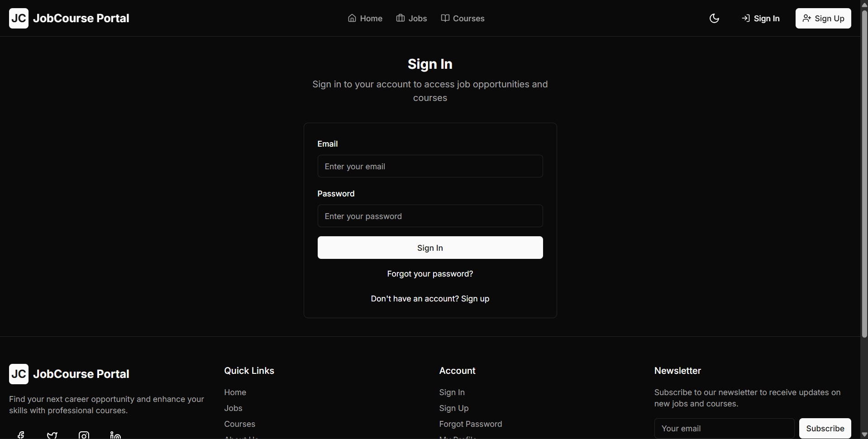Screen dimensions: 868x439
Task: Follow the Sign up link below the form
Action: point(475,298)
